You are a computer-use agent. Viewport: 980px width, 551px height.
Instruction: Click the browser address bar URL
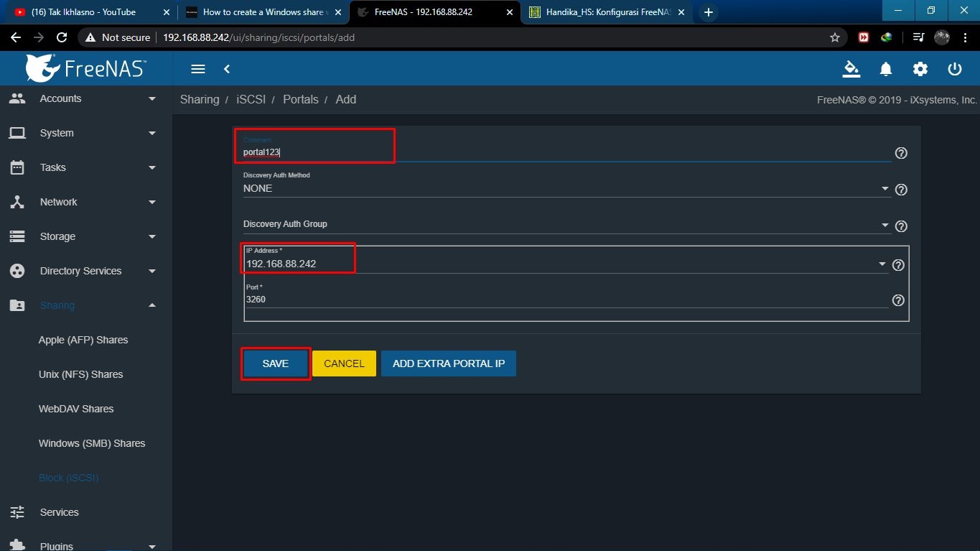pyautogui.click(x=259, y=37)
